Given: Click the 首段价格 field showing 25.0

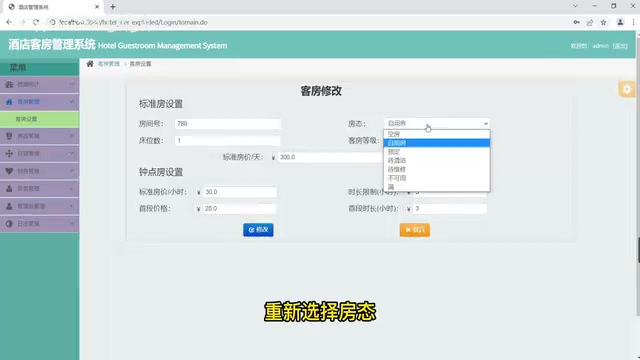Looking at the screenshot, I should click(x=240, y=209).
